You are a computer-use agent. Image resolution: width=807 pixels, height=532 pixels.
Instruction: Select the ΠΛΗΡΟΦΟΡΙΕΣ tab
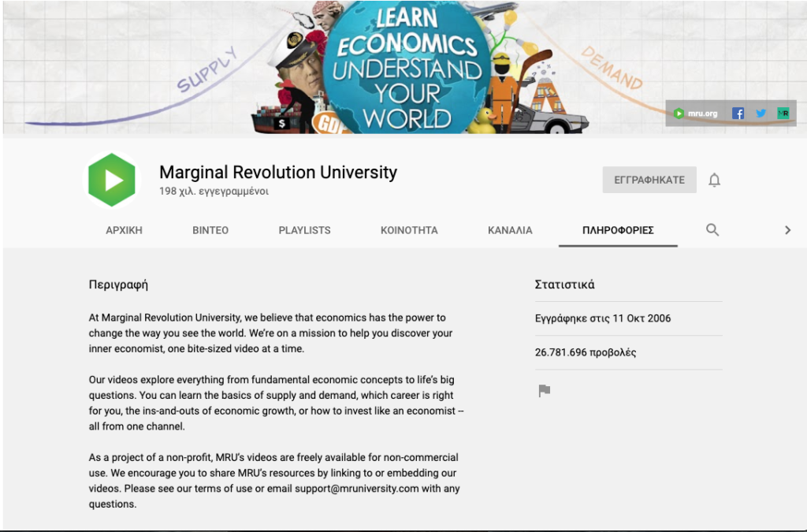618,230
